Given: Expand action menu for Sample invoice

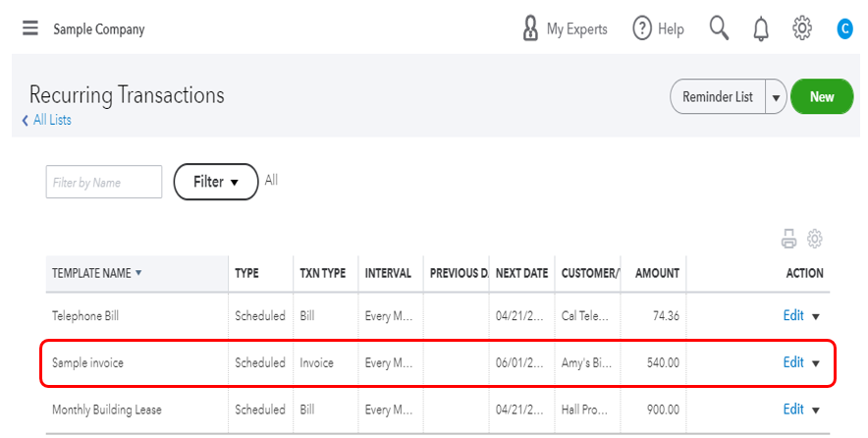Looking at the screenshot, I should (815, 363).
